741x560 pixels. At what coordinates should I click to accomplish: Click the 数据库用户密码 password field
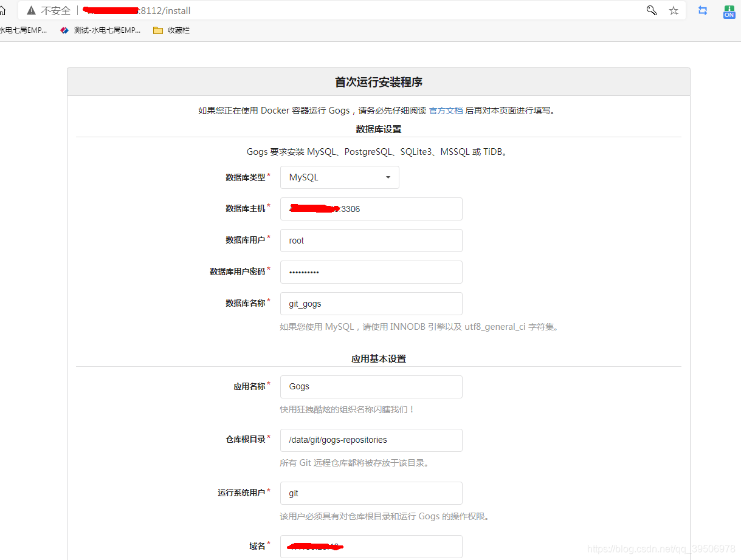(371, 272)
